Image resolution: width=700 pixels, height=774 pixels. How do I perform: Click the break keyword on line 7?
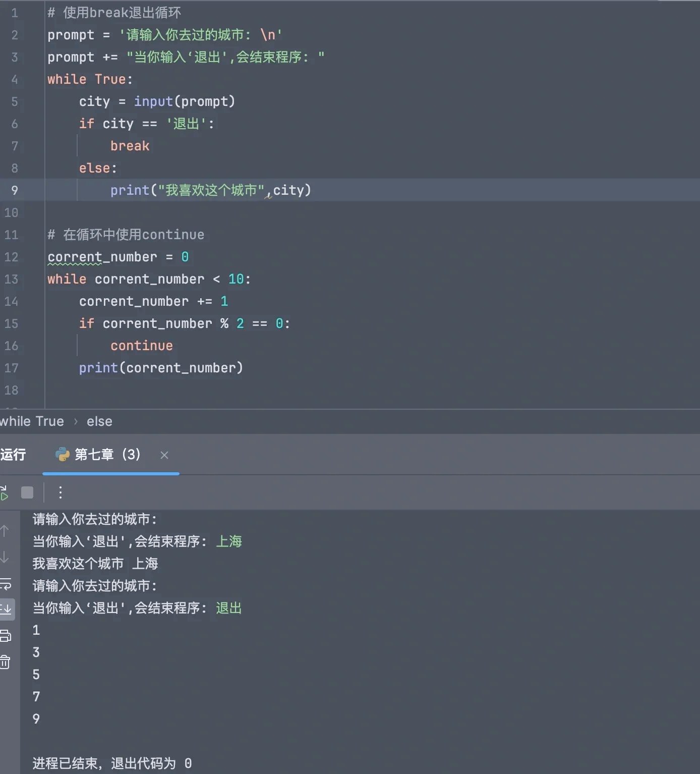coord(130,146)
